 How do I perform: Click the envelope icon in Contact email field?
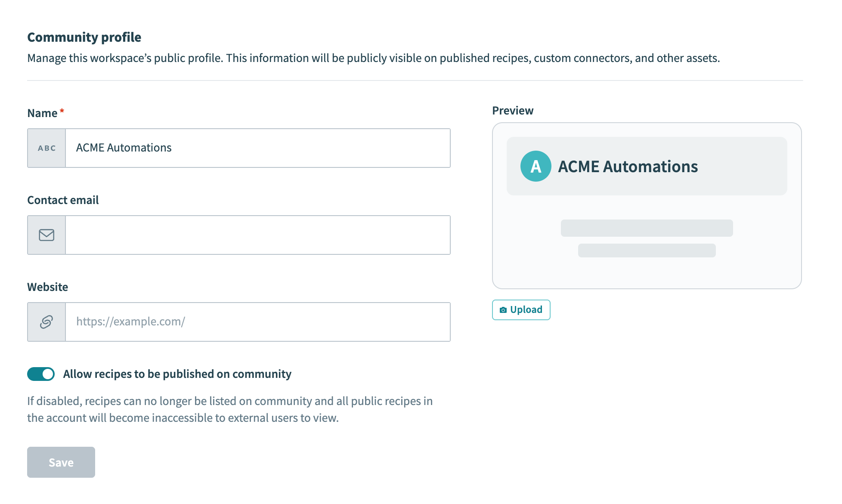(46, 235)
